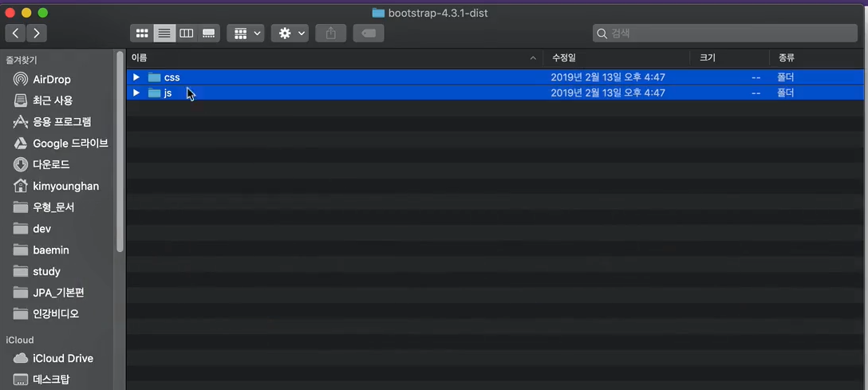This screenshot has height=390, width=868.
Task: Open the group-by arrangement dropdown
Action: pyautogui.click(x=246, y=33)
